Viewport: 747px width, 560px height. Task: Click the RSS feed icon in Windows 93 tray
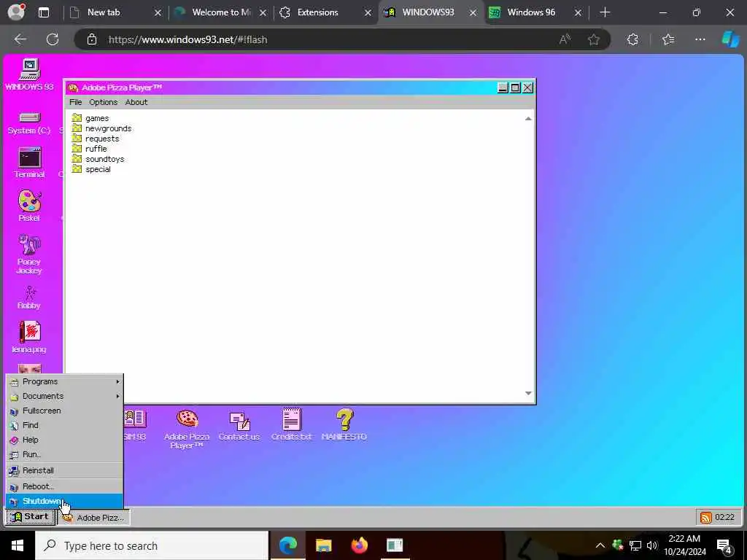click(x=706, y=517)
